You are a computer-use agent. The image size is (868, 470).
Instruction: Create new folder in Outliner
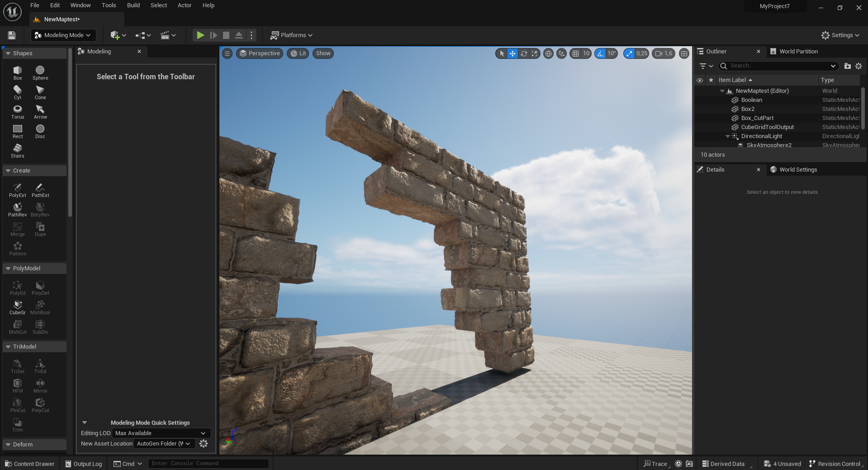847,66
